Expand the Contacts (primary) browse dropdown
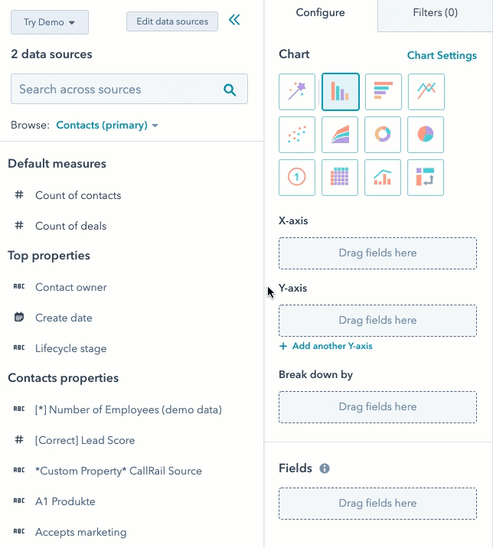This screenshot has width=493, height=548. click(x=107, y=125)
